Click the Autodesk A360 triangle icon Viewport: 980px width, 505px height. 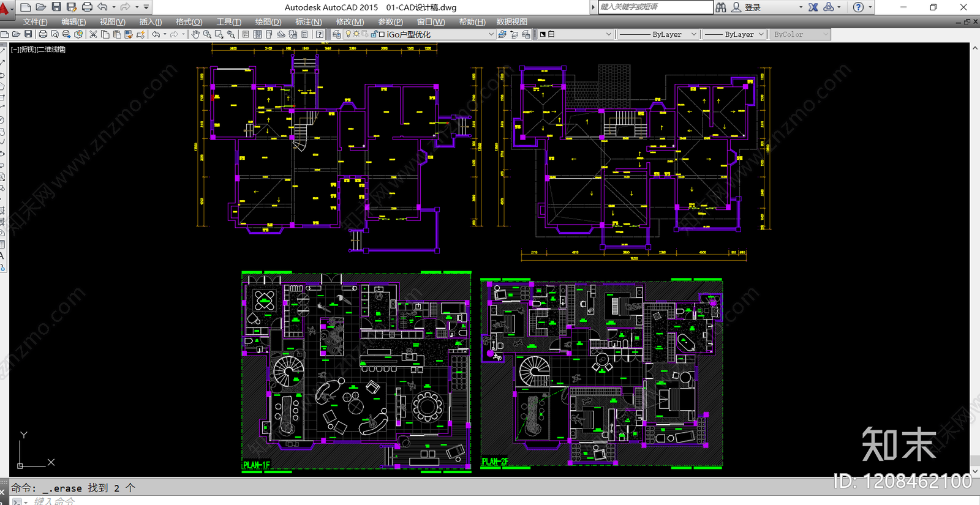pyautogui.click(x=829, y=7)
